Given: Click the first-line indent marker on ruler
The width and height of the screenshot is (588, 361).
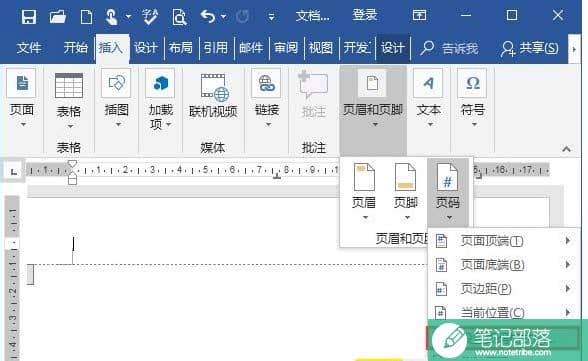Looking at the screenshot, I should pyautogui.click(x=72, y=164).
